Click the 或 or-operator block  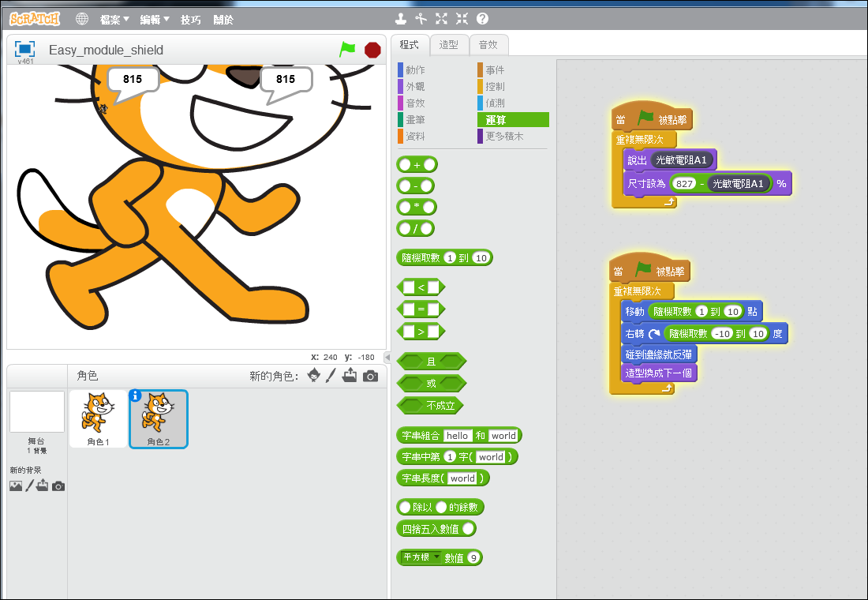pos(431,383)
